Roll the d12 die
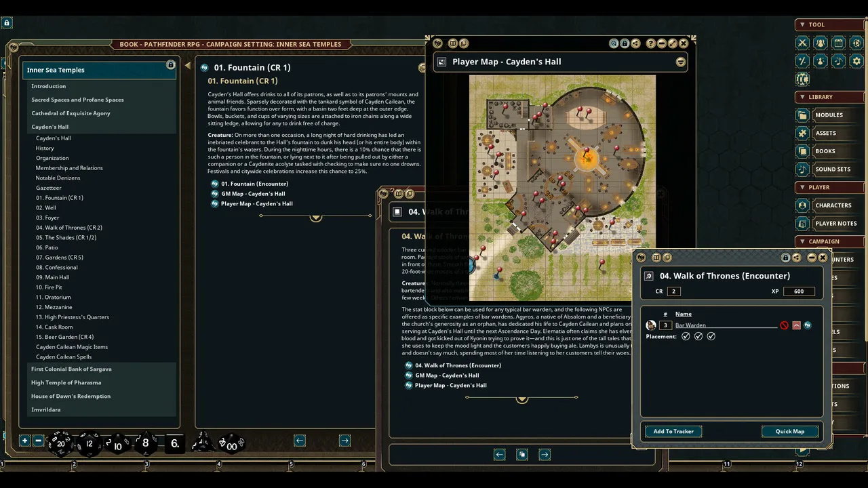 [x=89, y=443]
